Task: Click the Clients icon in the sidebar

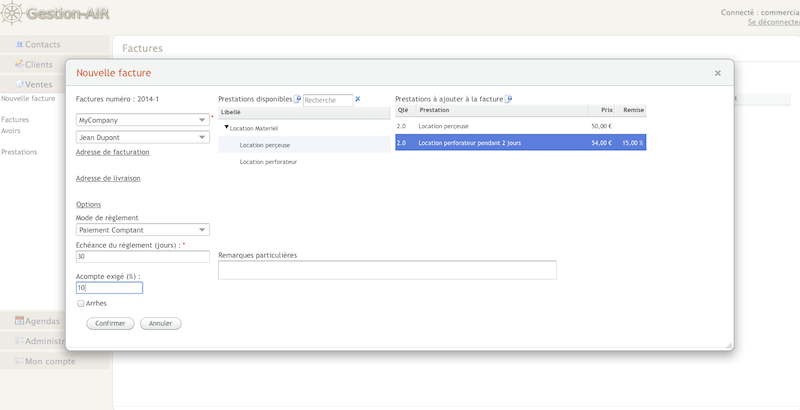Action: pyautogui.click(x=19, y=64)
